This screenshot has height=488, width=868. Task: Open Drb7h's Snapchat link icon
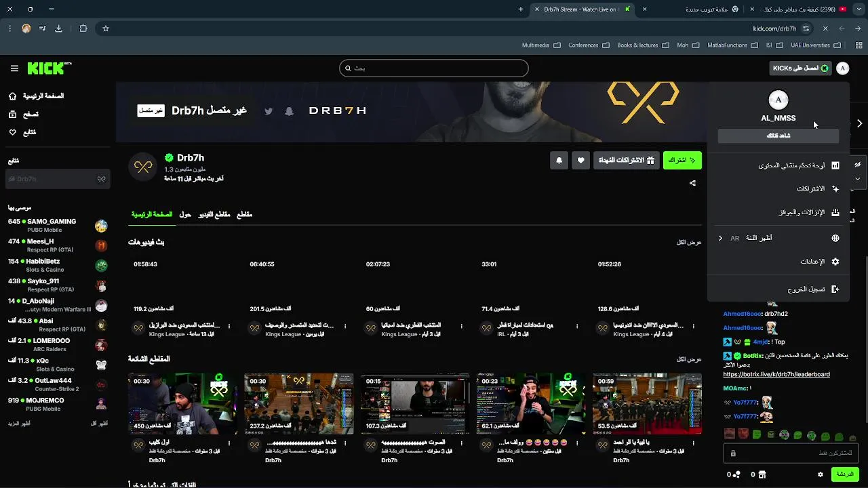[x=289, y=111]
